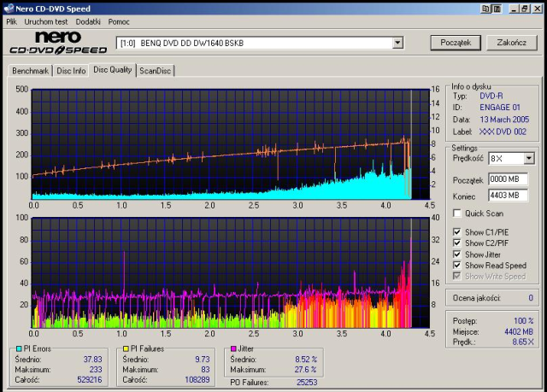Toggle Show C1/PIE checkbox
Image resolution: width=547 pixels, height=392 pixels.
click(457, 231)
